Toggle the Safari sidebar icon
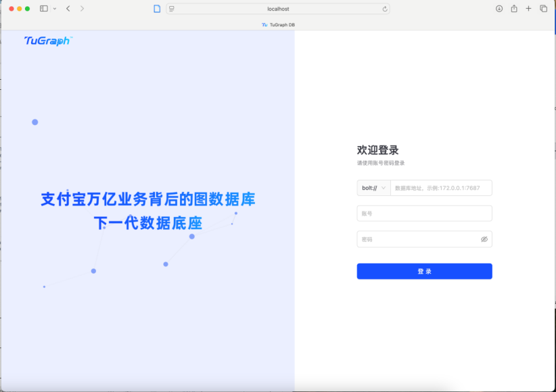Viewport: 556px width, 392px height. point(43,9)
